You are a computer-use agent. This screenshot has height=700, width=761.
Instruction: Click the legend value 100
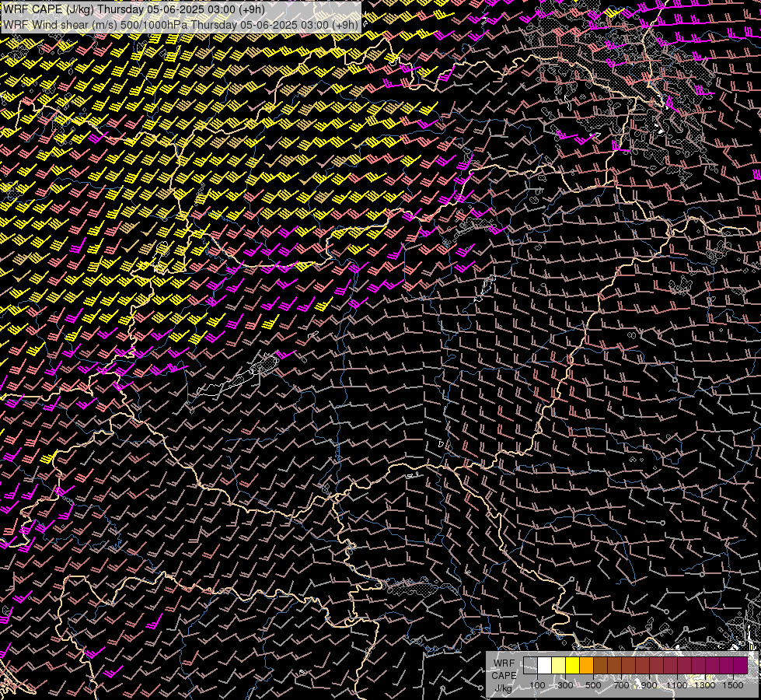pos(537,685)
